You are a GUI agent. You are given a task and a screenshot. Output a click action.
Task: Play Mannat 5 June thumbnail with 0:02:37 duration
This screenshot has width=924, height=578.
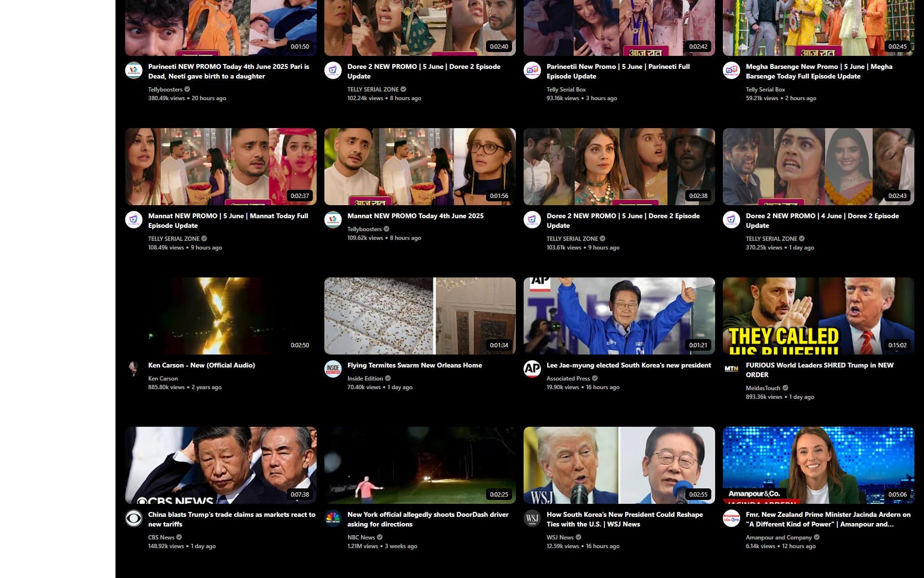pos(221,167)
